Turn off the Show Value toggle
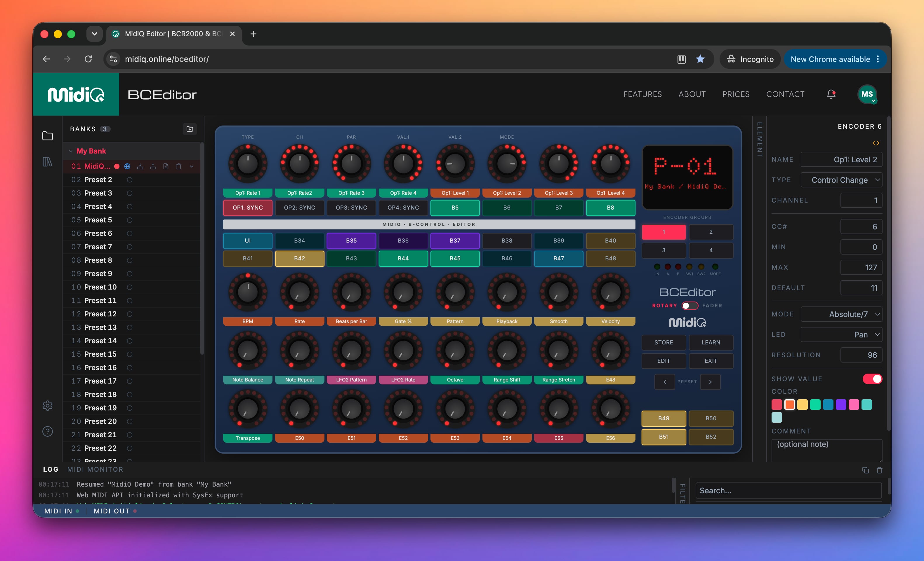 click(x=872, y=379)
